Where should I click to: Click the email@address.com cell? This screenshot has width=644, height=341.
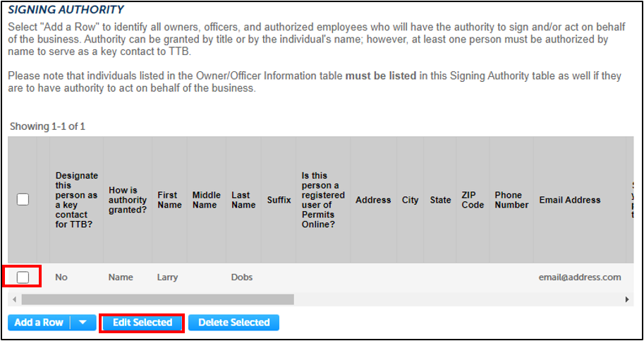coord(580,277)
